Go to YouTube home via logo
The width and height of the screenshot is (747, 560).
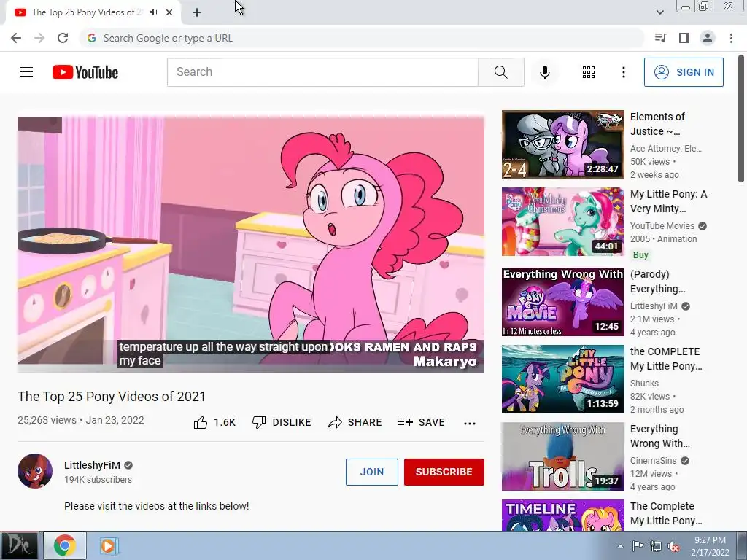point(85,72)
